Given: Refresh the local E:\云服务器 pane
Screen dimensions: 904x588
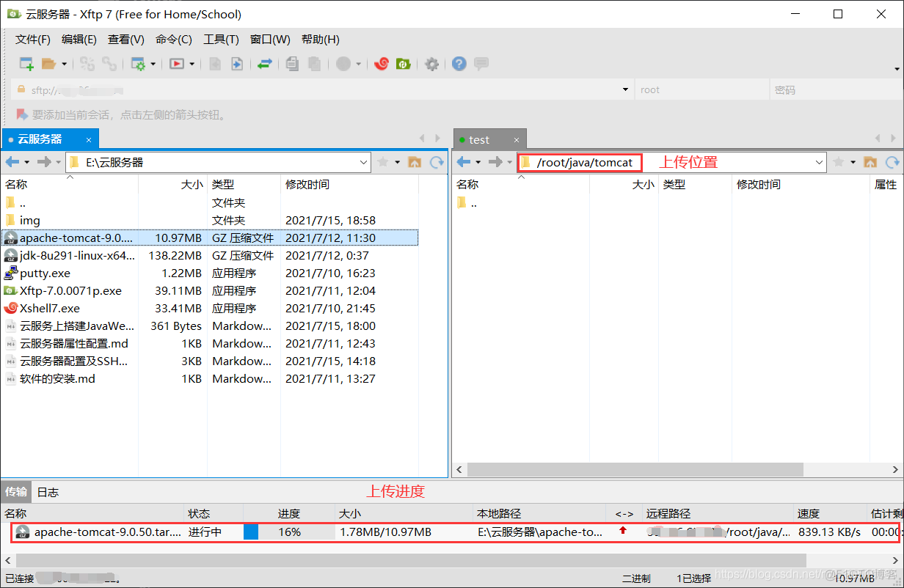Looking at the screenshot, I should 437,162.
